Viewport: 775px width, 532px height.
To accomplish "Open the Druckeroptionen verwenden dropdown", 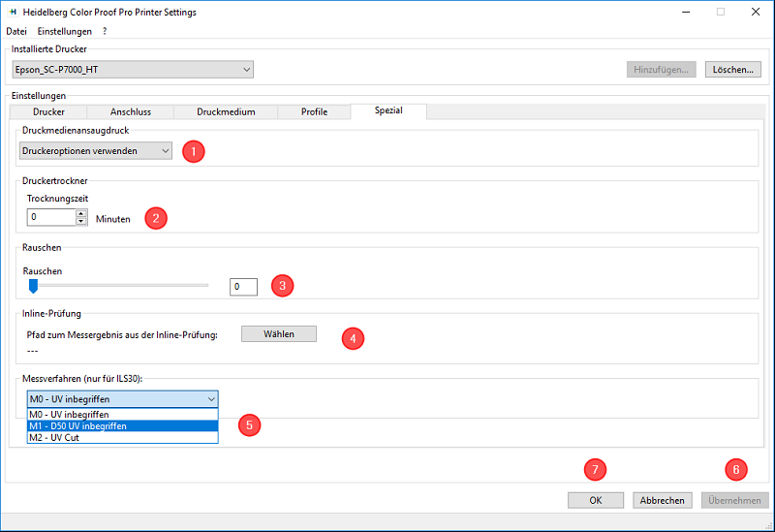I will (95, 151).
